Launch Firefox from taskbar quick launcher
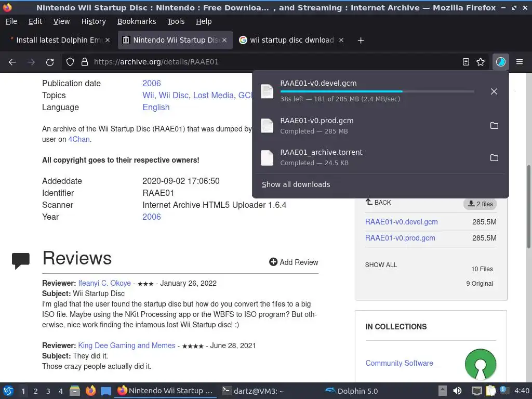Image resolution: width=532 pixels, height=399 pixels. click(90, 391)
